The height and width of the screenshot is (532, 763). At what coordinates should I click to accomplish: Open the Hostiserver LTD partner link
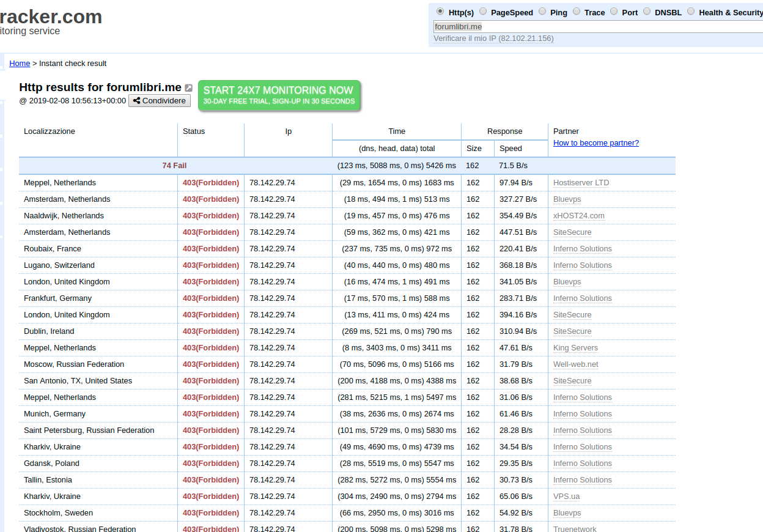pyautogui.click(x=581, y=183)
